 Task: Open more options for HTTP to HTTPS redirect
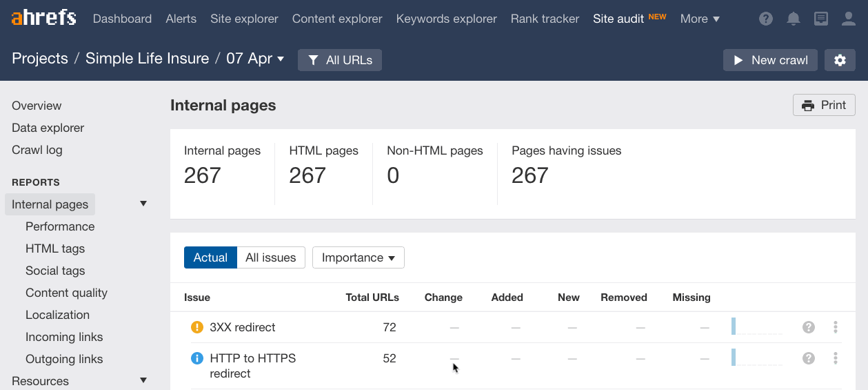point(836,358)
